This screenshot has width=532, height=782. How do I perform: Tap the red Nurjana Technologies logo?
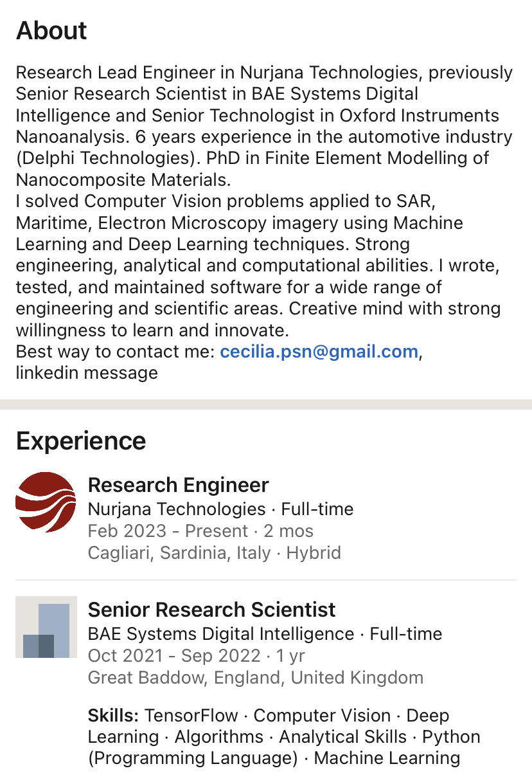coord(46,502)
